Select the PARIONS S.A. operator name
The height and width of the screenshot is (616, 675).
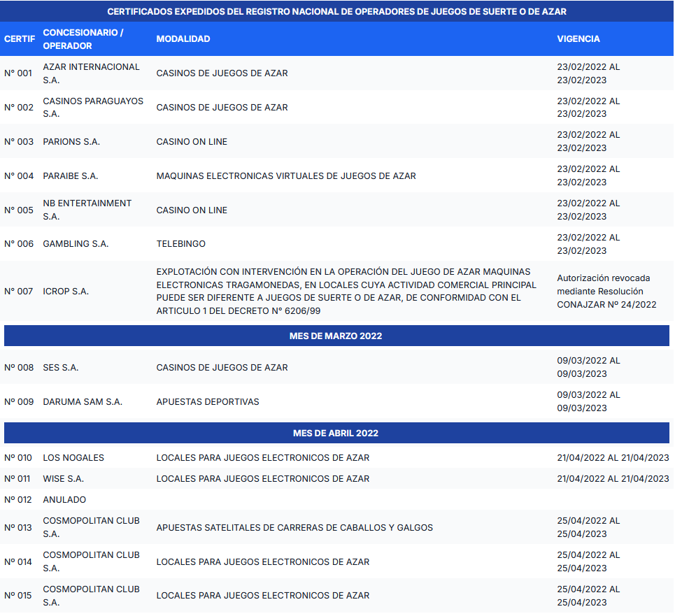(x=71, y=142)
